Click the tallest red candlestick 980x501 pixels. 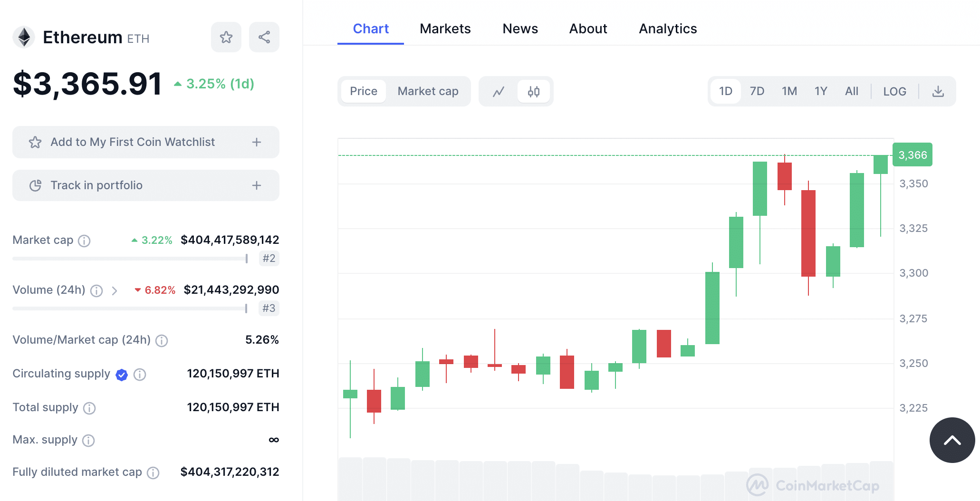pos(808,233)
